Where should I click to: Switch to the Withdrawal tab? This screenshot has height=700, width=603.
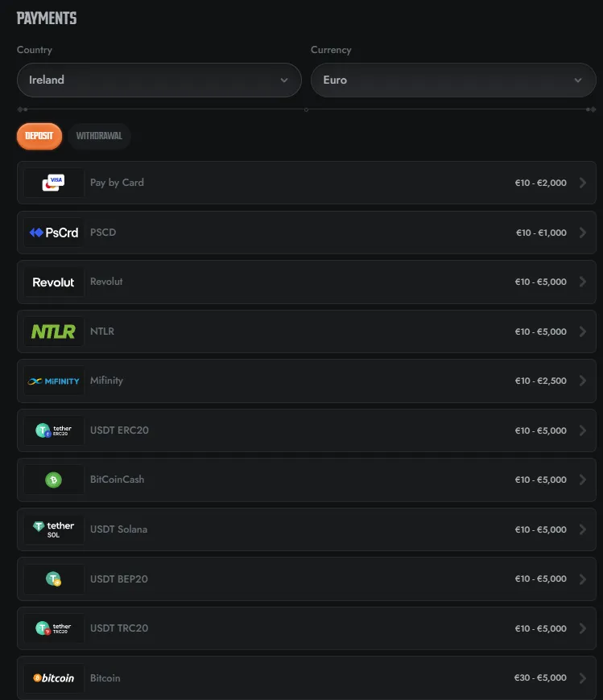point(99,136)
